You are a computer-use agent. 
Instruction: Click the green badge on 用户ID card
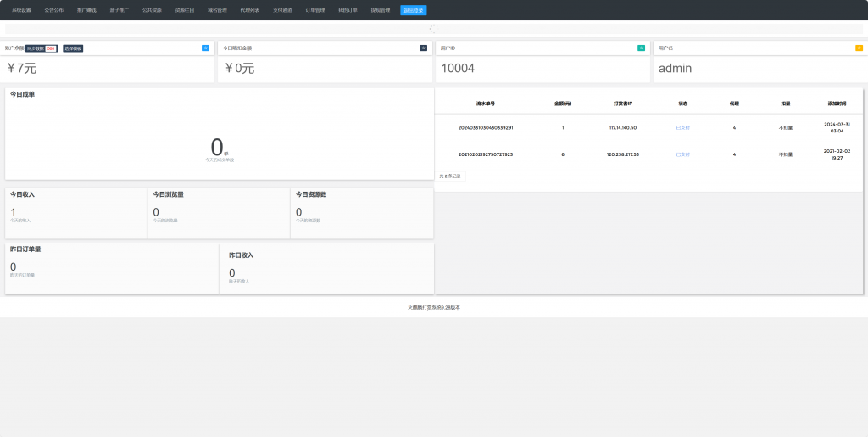641,48
